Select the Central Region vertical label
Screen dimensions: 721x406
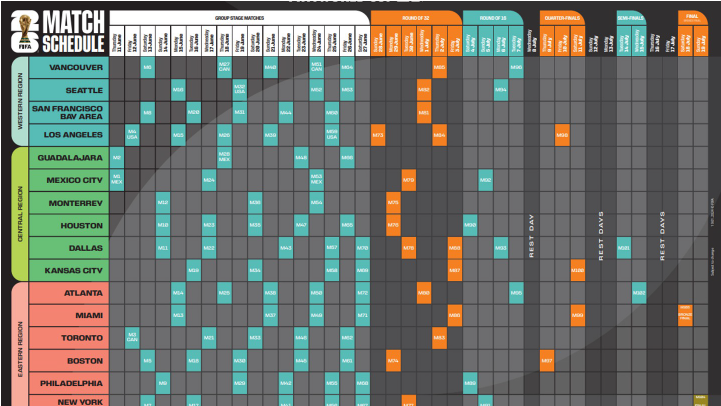pos(19,213)
